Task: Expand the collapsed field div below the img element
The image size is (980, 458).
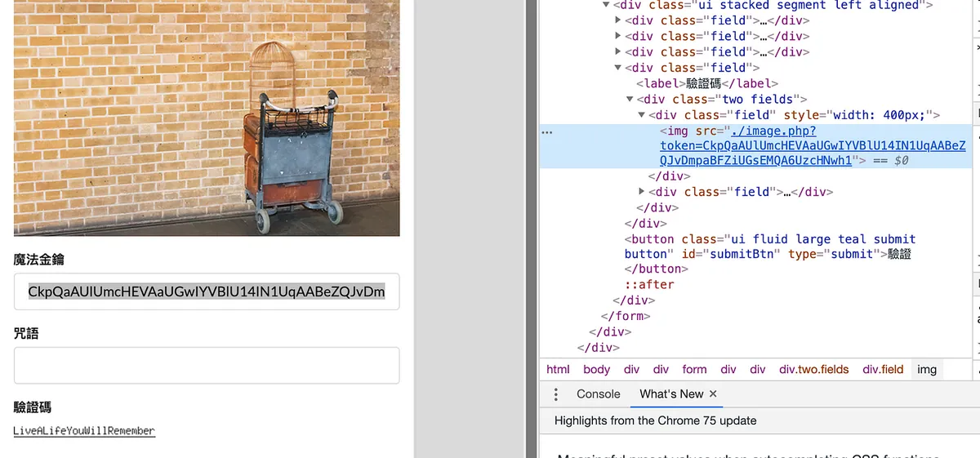Action: coord(642,192)
